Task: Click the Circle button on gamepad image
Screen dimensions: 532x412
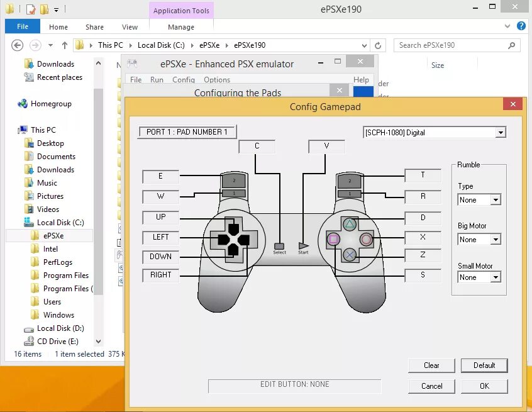Action: click(x=366, y=239)
